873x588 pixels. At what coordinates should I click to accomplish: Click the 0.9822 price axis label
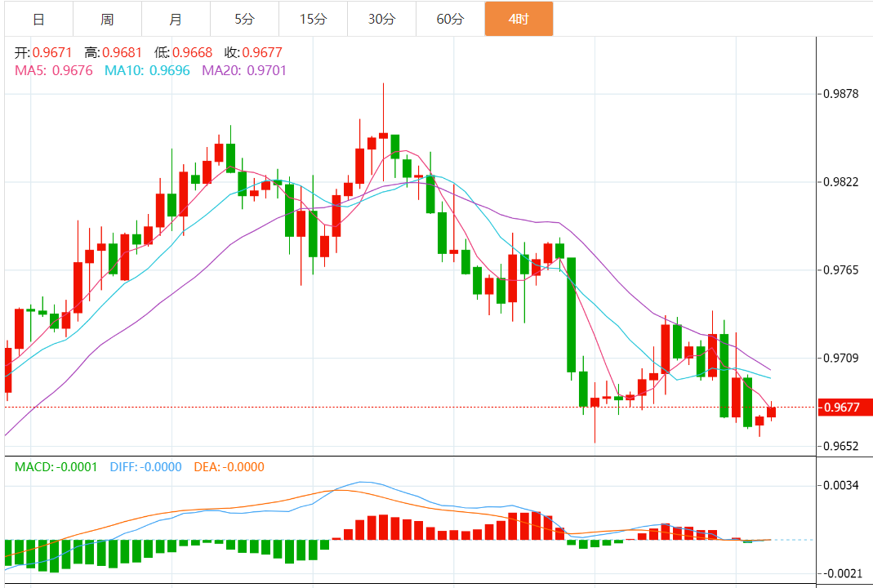point(840,182)
